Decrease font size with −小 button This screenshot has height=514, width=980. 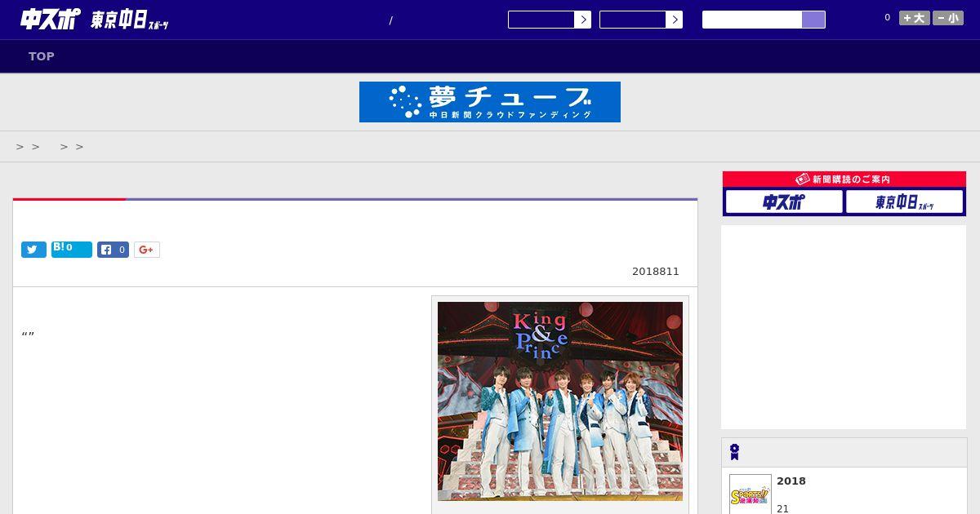tap(948, 18)
